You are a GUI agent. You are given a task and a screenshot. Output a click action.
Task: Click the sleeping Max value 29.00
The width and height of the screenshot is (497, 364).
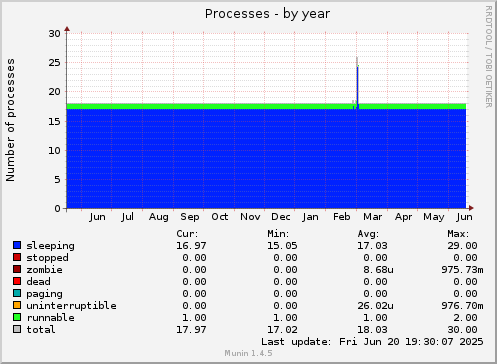point(462,246)
